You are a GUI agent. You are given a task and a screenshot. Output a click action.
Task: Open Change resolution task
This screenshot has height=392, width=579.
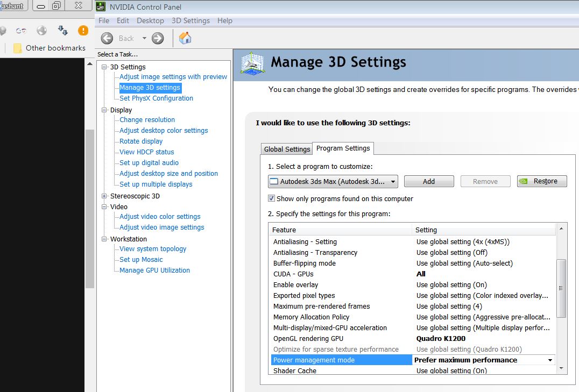pos(147,119)
